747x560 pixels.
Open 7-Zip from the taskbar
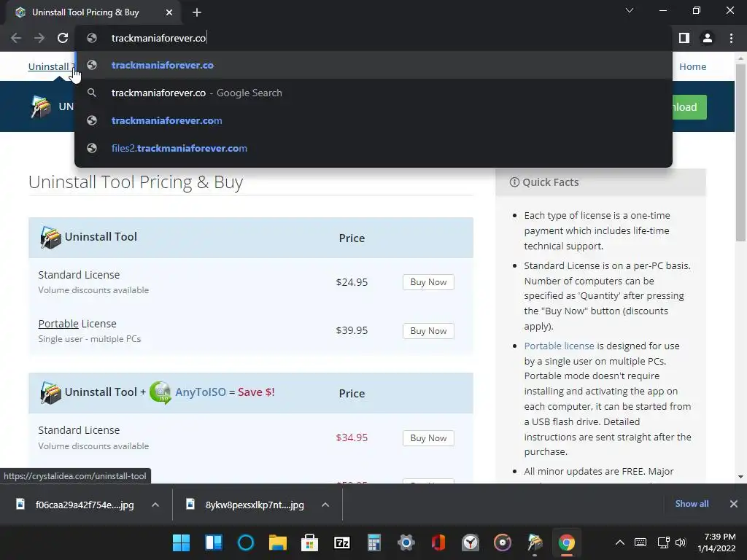click(x=342, y=542)
